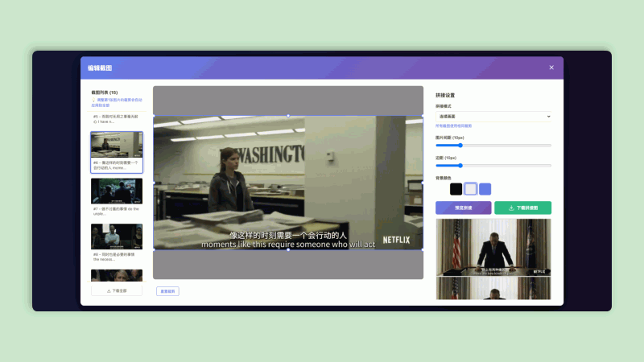Click the 预览拼接 preview stitch button
The width and height of the screenshot is (644, 362).
(x=464, y=208)
